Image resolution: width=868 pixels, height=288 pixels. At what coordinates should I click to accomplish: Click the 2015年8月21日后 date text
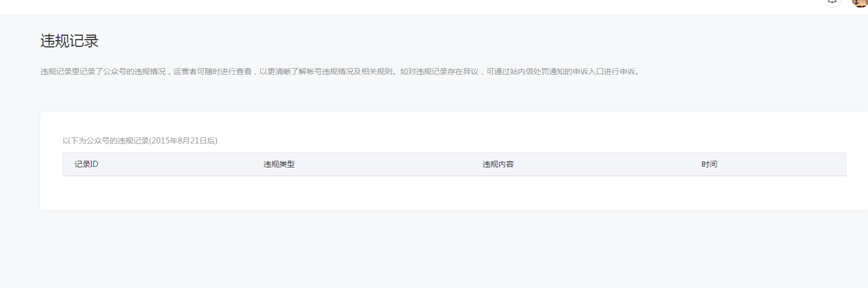(x=183, y=141)
